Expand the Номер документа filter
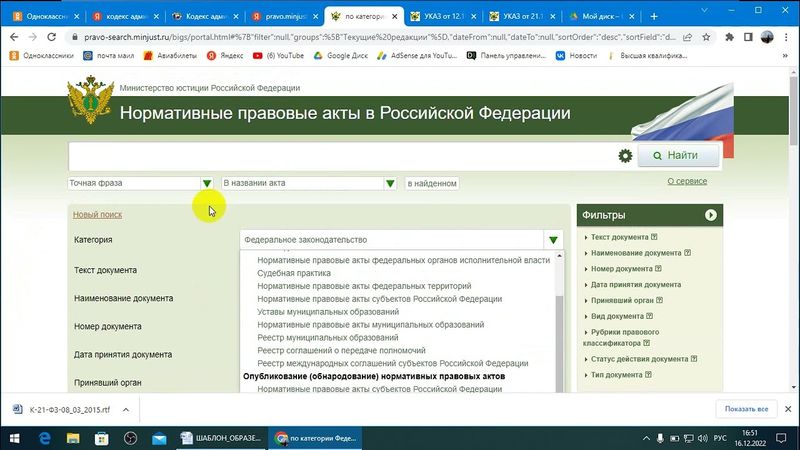 coord(621,269)
